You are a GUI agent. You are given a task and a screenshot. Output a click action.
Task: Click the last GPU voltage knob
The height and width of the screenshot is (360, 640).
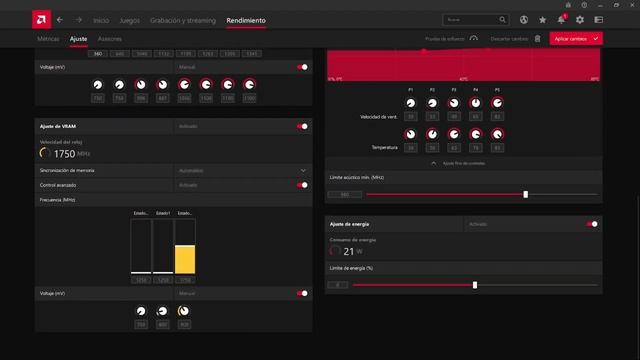(249, 84)
